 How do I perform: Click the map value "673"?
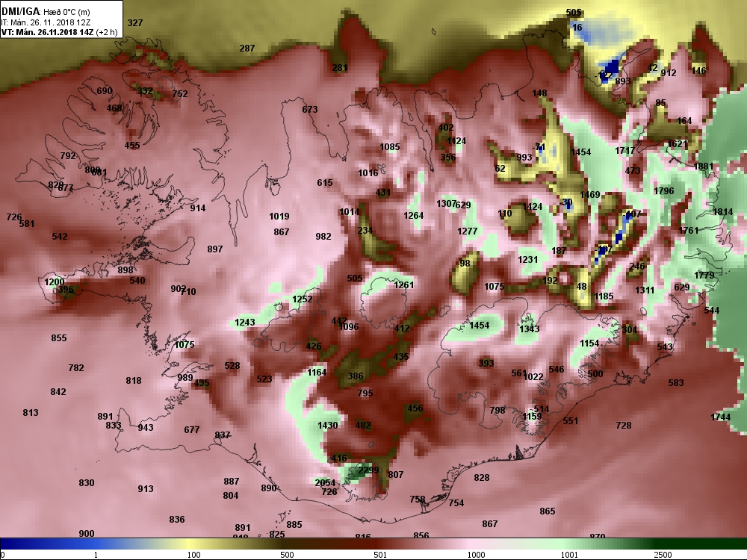(x=310, y=110)
